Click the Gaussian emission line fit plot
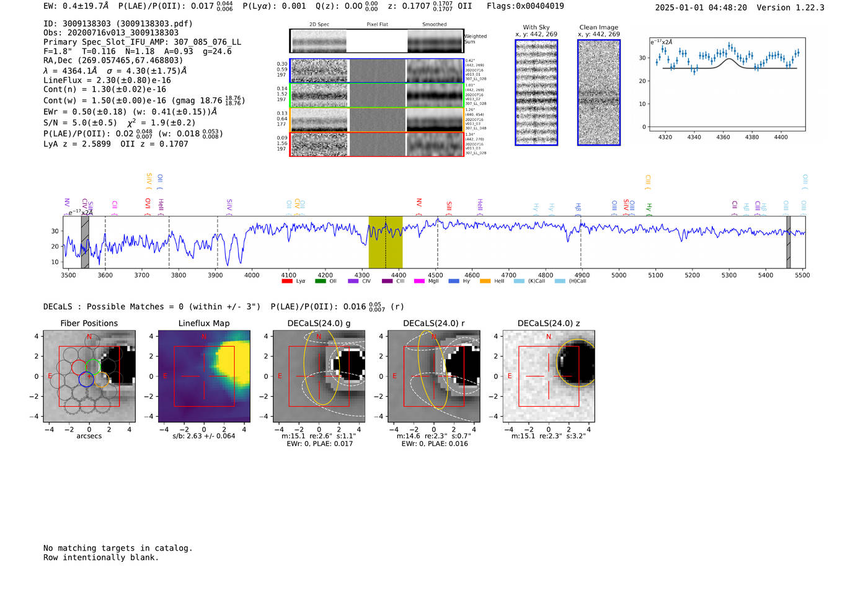This screenshot has width=868, height=591. 727,85
